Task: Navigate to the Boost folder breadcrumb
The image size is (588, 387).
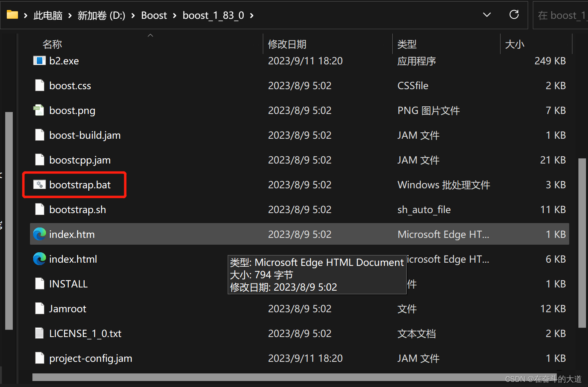Action: pos(154,16)
